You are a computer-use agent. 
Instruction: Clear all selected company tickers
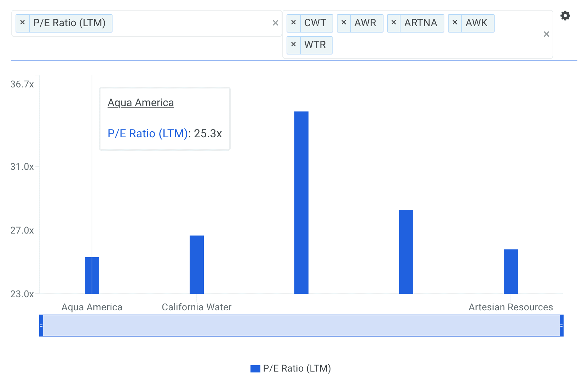[546, 34]
